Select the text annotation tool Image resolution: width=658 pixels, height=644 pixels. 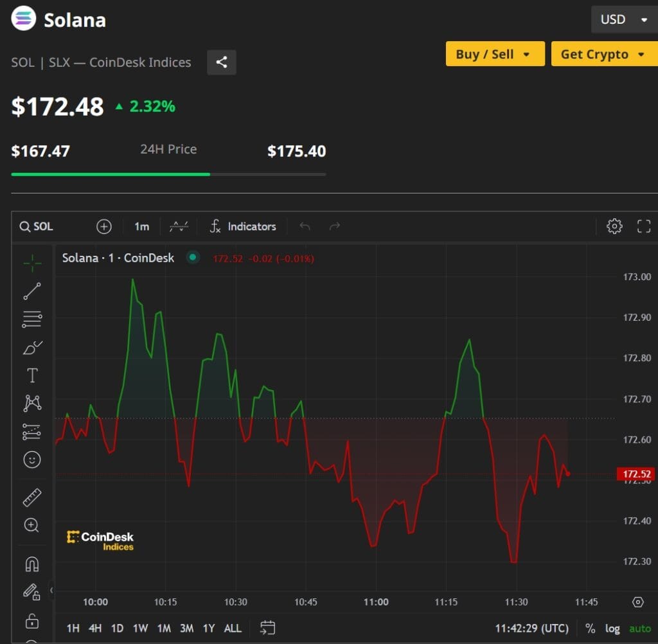click(32, 375)
